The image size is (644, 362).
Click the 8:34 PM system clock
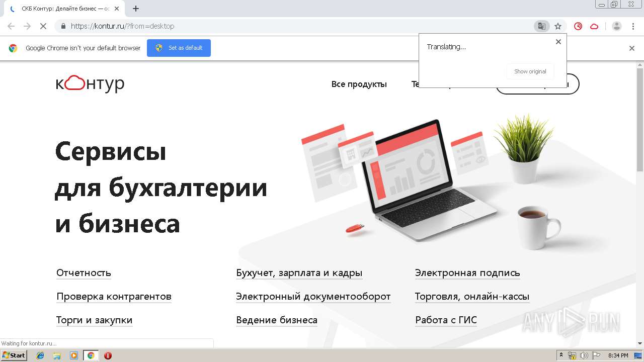(x=618, y=355)
